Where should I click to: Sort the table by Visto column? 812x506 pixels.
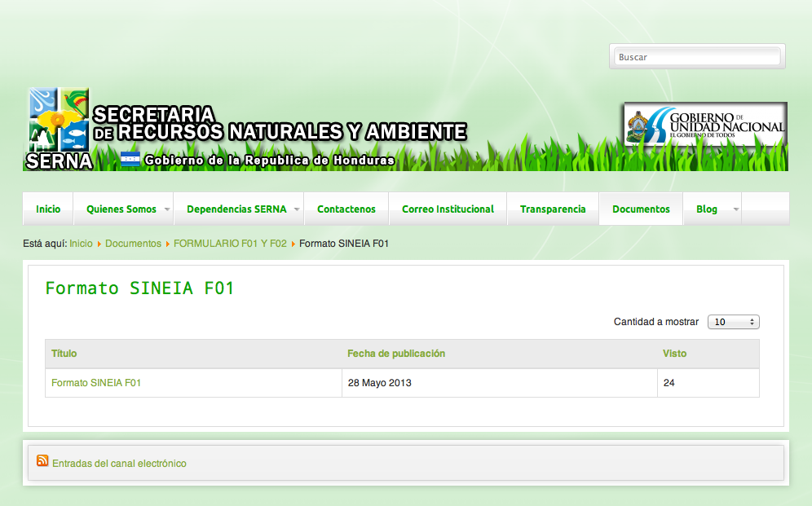point(674,354)
